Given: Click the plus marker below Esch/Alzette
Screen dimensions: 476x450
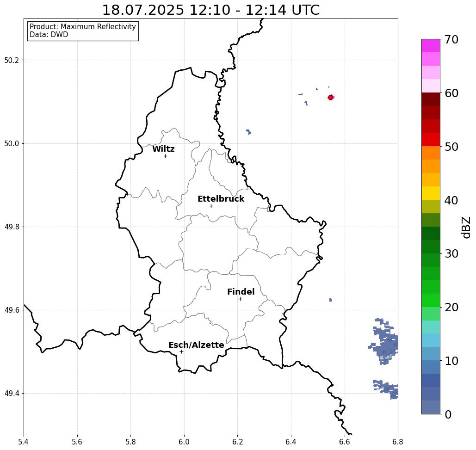Looking at the screenshot, I should click(x=181, y=351).
